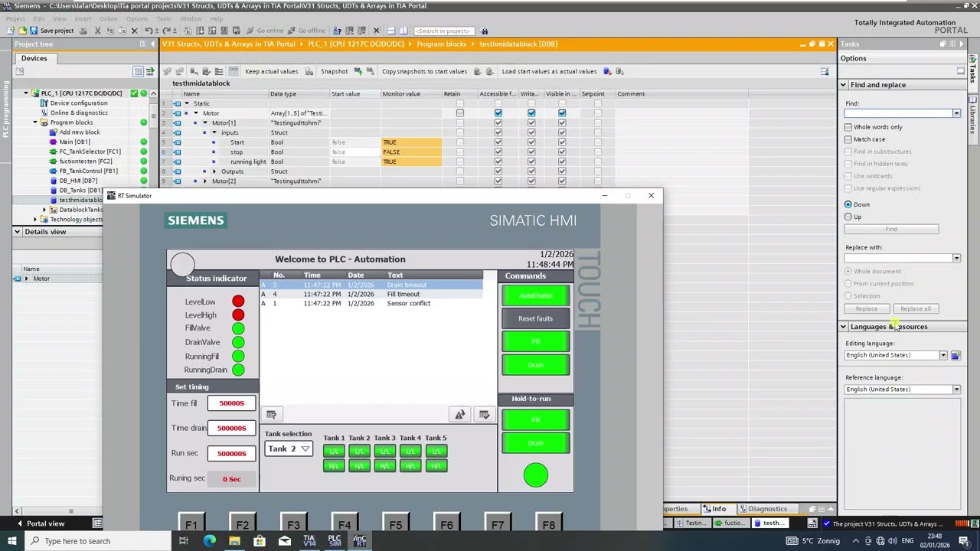Click the alarm info text icon in HMI

271,415
